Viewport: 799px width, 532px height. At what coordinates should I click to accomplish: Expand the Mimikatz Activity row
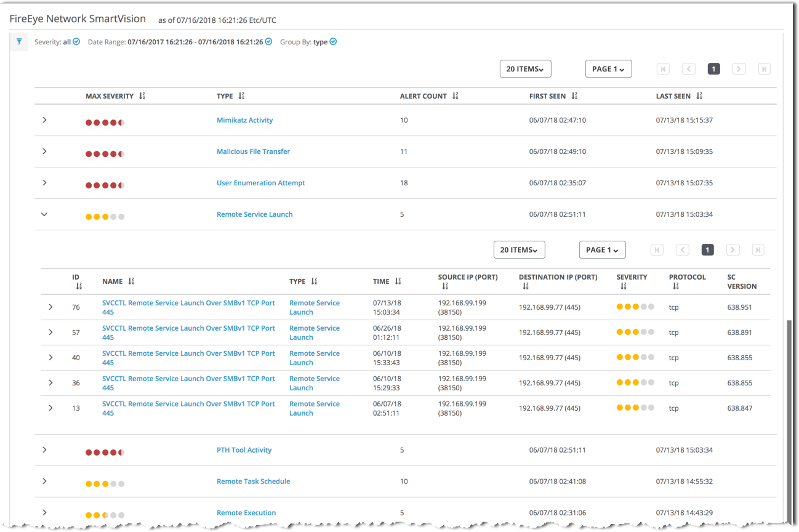tap(44, 120)
